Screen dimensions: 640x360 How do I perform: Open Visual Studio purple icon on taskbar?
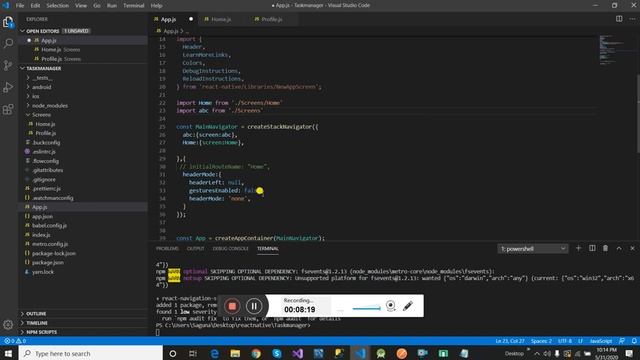tap(298, 353)
